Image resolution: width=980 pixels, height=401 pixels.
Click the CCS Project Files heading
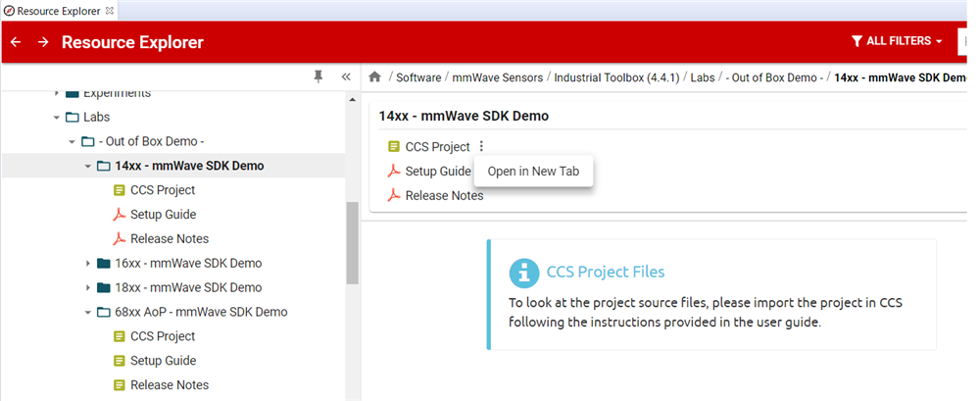[606, 273]
